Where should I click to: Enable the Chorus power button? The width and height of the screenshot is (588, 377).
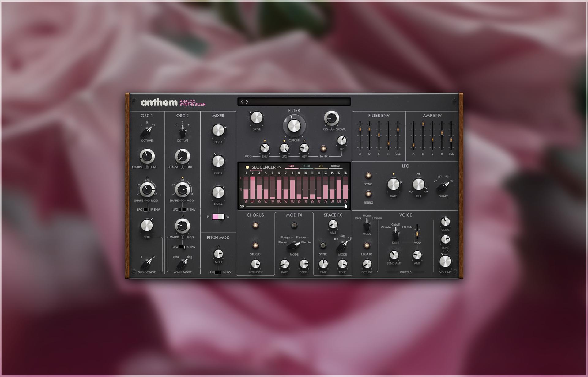pyautogui.click(x=255, y=226)
